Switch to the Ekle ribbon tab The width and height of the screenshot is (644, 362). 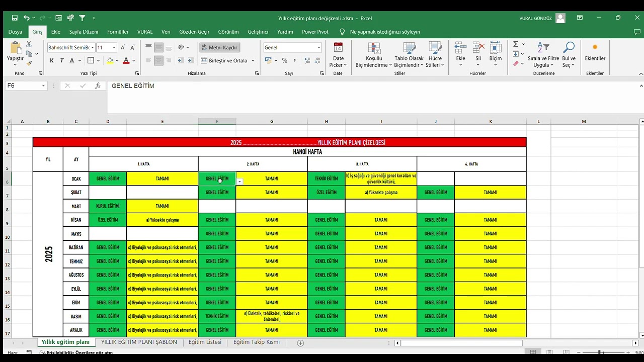56,32
